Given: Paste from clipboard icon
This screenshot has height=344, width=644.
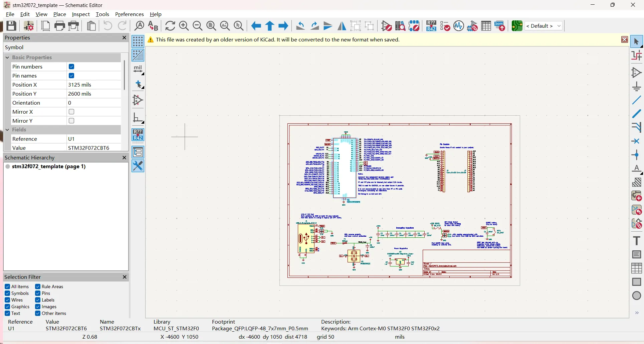Looking at the screenshot, I should (x=91, y=26).
